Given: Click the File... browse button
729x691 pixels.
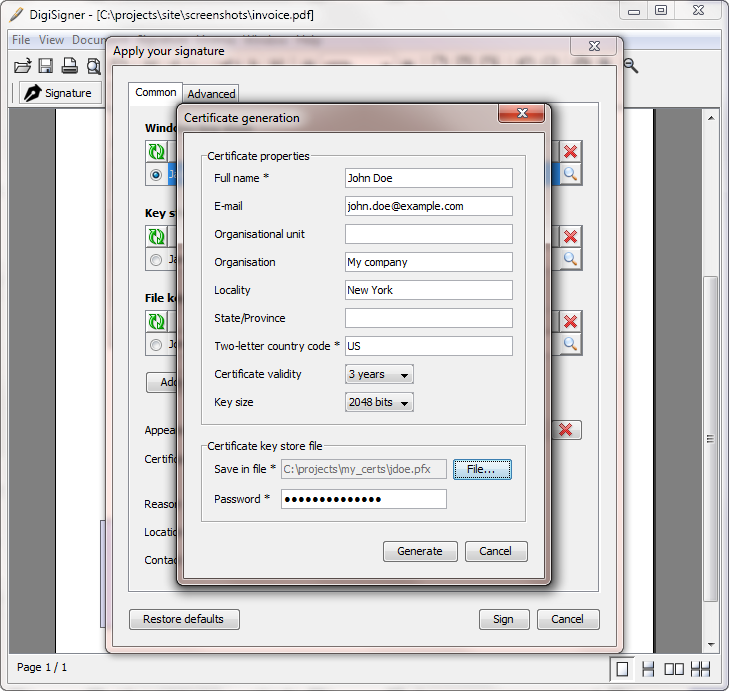Looking at the screenshot, I should [482, 469].
